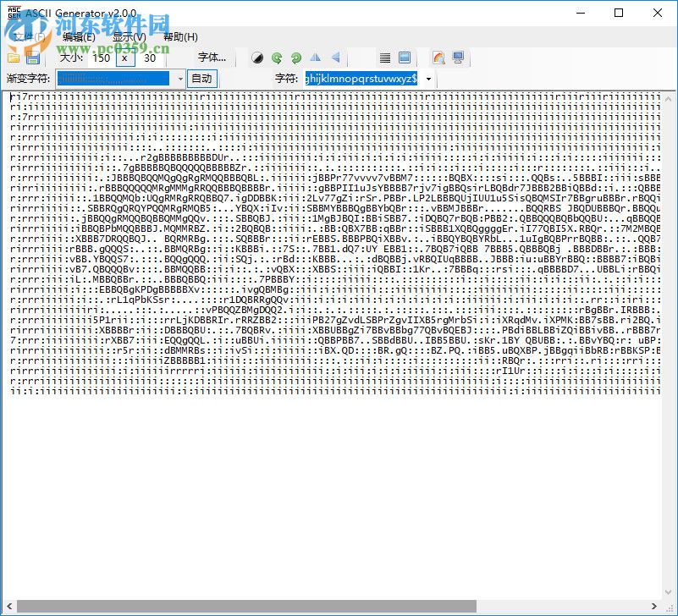
Task: Click the monitor display icon on toolbar
Action: [458, 58]
